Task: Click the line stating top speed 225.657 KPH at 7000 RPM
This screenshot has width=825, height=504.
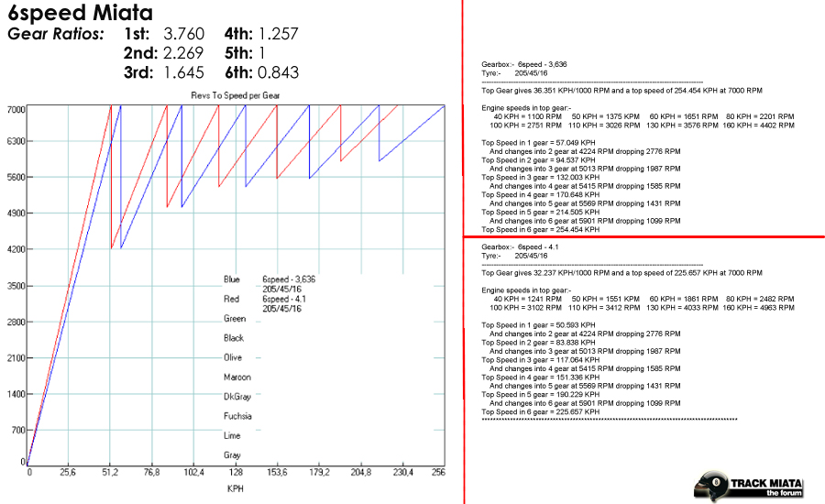Action: [x=621, y=273]
